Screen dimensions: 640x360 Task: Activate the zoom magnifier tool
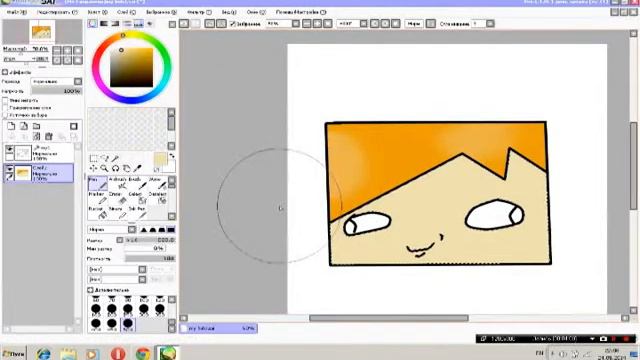(104, 168)
